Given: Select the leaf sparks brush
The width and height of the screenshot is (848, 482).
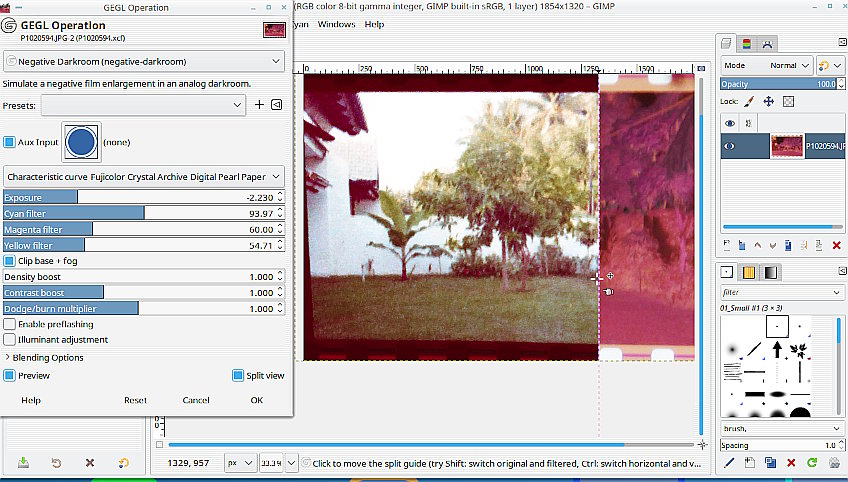Looking at the screenshot, I should pyautogui.click(x=799, y=349).
